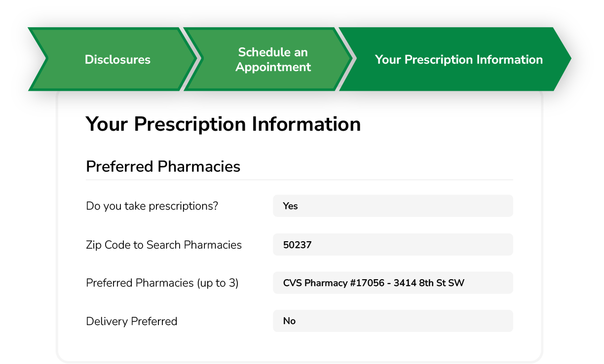Change the 'Yes' prescription answer
The image size is (604, 364).
tap(291, 206)
